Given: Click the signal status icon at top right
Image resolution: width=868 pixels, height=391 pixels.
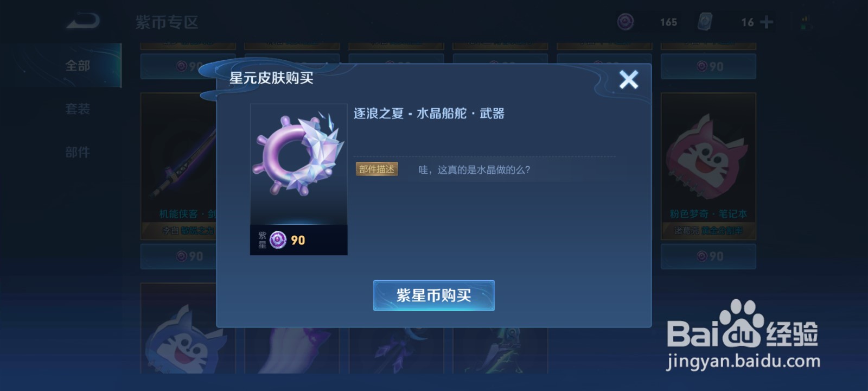Looking at the screenshot, I should coord(805,22).
